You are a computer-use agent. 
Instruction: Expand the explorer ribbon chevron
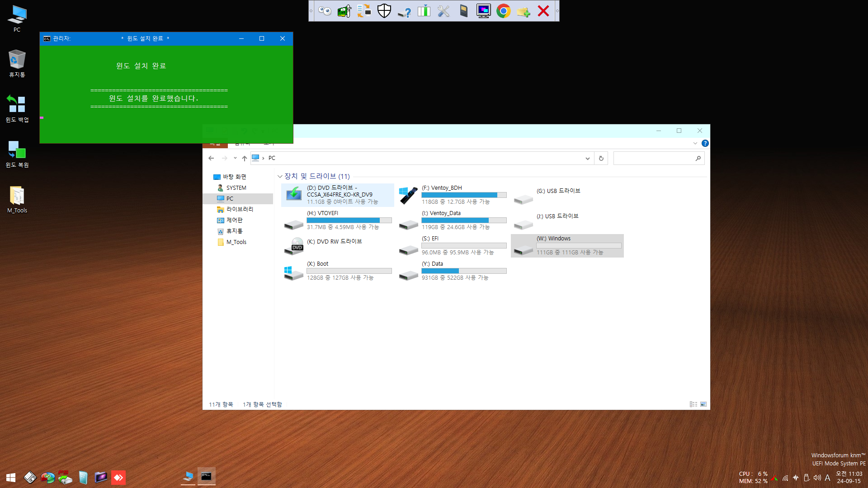pos(695,143)
